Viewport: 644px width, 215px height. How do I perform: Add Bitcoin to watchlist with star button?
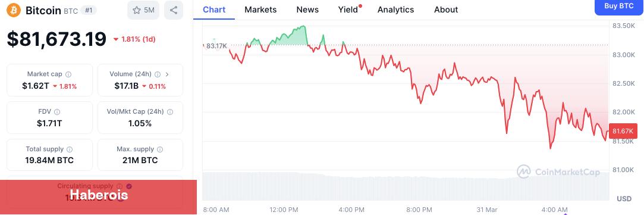143,10
